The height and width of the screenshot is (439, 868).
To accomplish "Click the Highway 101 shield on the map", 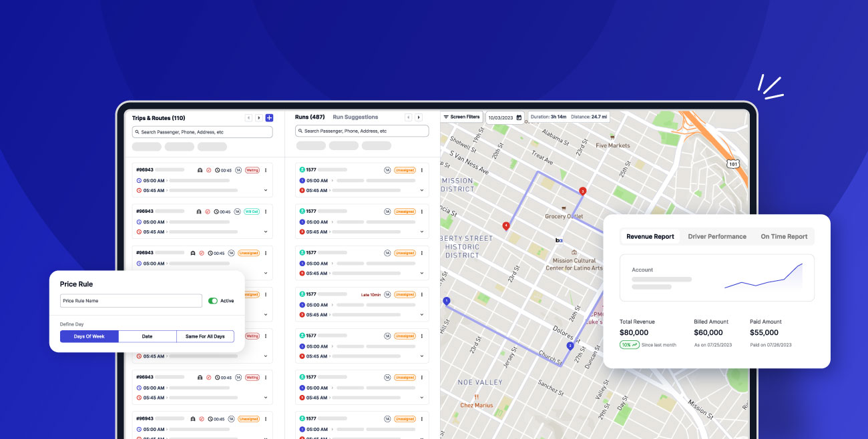I will 732,163.
